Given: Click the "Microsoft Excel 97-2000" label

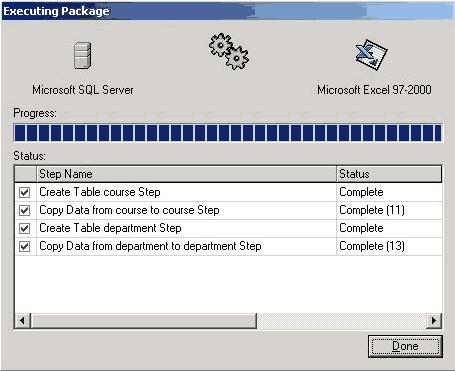Looking at the screenshot, I should (x=374, y=90).
